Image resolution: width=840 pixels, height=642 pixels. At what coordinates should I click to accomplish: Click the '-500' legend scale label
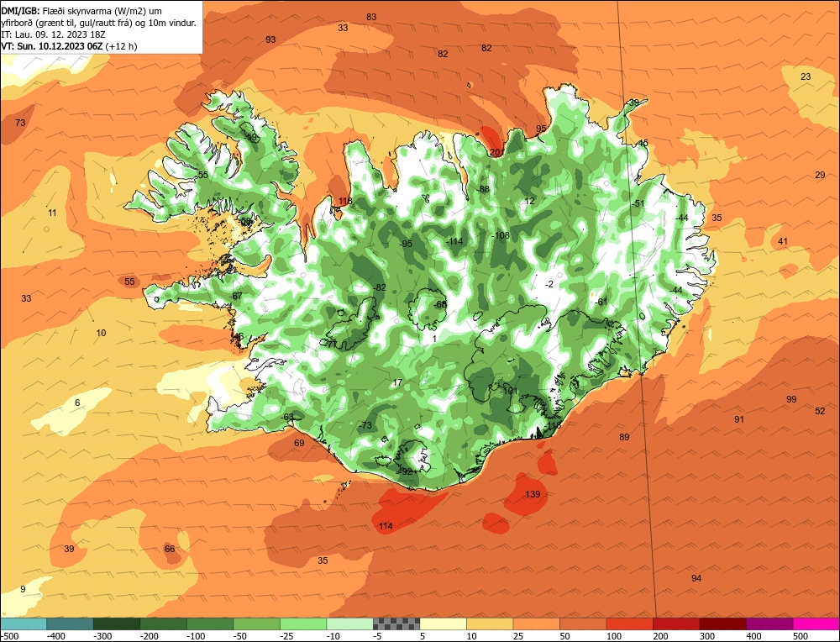click(9, 636)
